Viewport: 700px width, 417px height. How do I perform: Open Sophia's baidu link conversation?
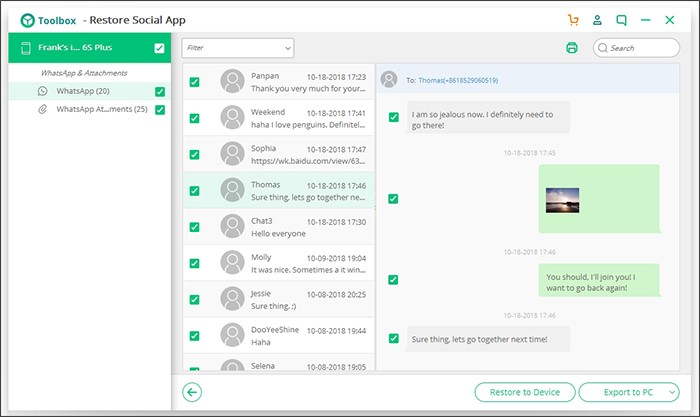[x=308, y=161]
